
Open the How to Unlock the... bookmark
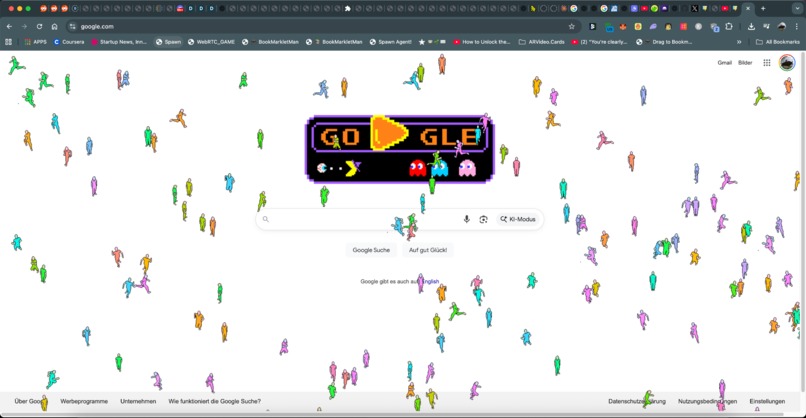(482, 42)
